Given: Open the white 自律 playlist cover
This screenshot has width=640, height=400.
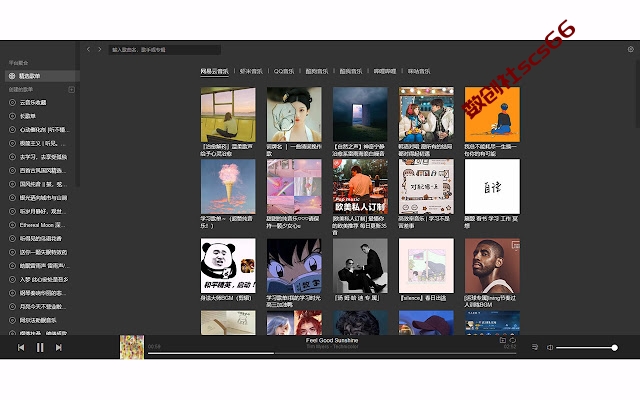Looking at the screenshot, I should point(492,187).
